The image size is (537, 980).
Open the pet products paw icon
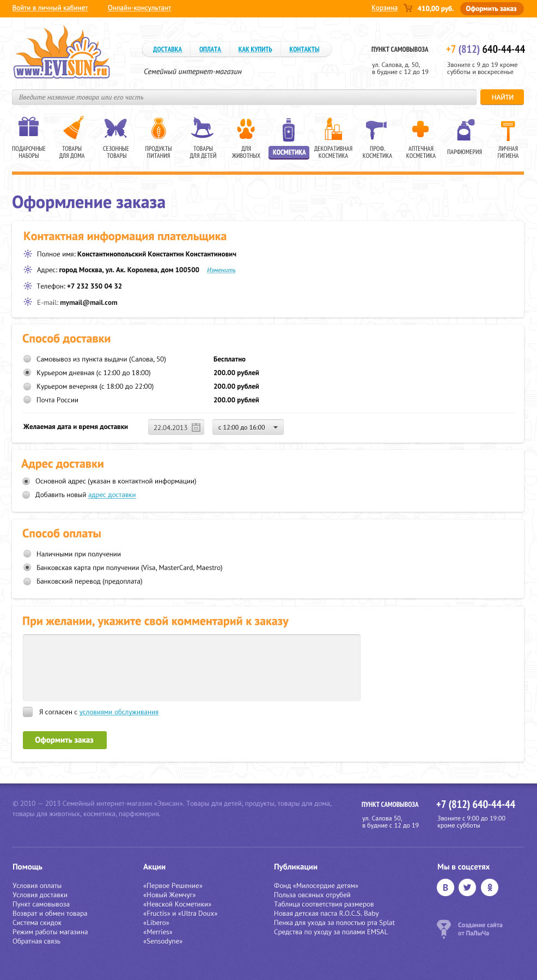coord(246,129)
